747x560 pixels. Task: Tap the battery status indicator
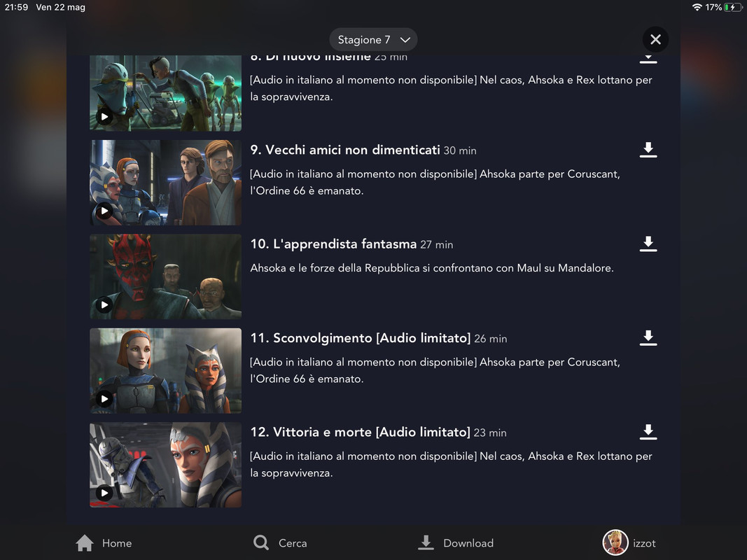(733, 7)
